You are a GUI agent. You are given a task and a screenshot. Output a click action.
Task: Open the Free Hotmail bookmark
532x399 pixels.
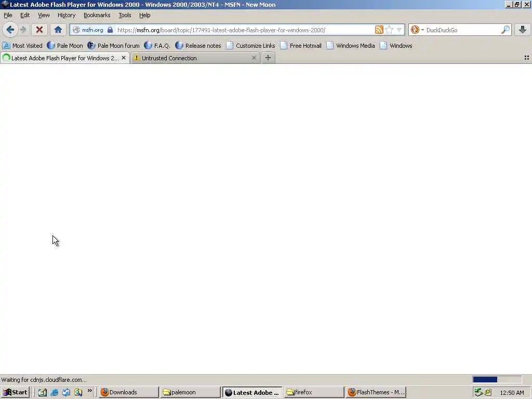[x=301, y=46]
